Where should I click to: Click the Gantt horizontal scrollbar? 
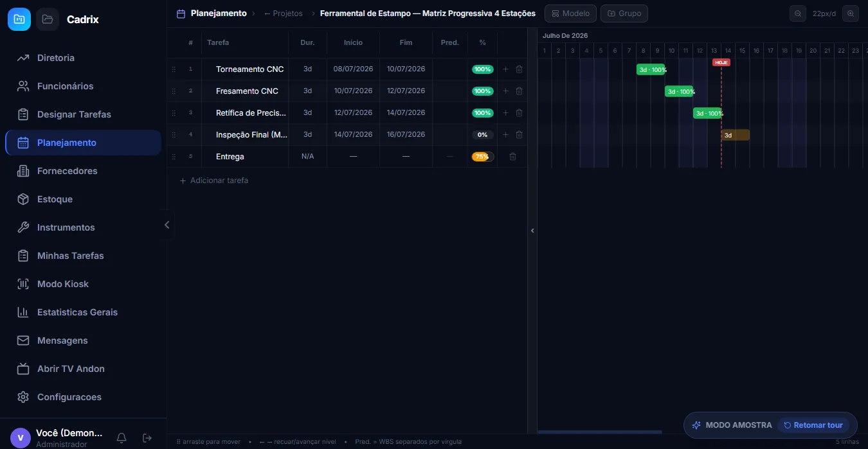[600, 432]
